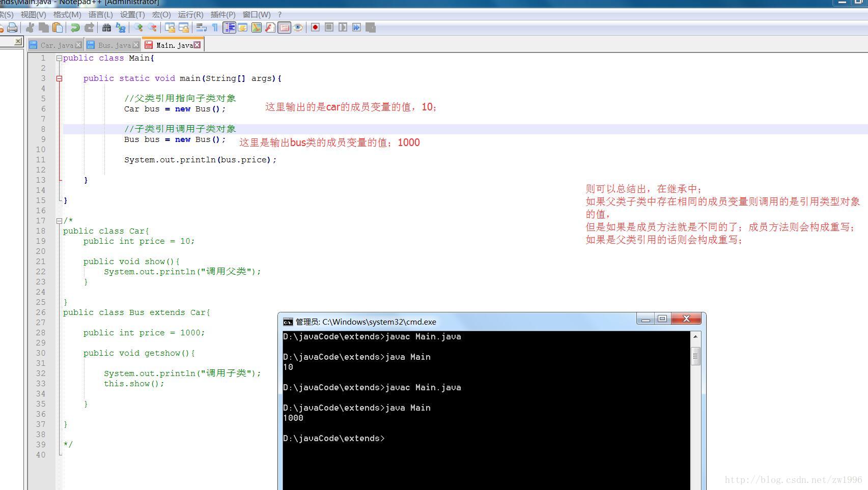Select the Main.java tab

pyautogui.click(x=173, y=45)
